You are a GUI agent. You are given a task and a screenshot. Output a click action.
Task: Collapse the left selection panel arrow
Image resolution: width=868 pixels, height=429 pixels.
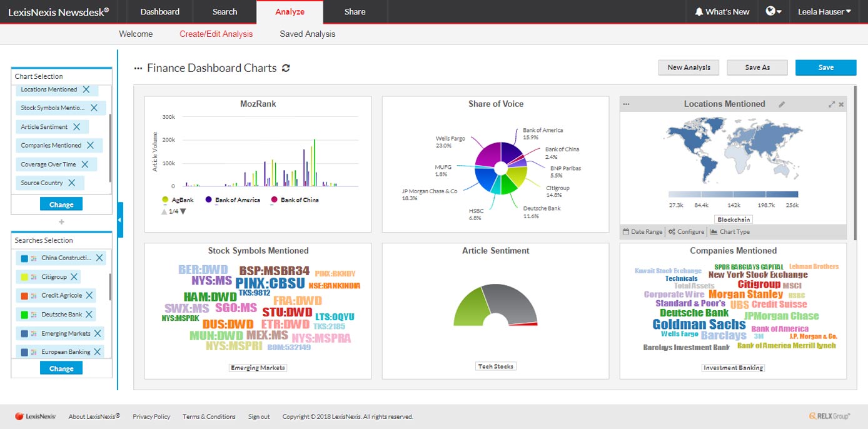point(120,220)
